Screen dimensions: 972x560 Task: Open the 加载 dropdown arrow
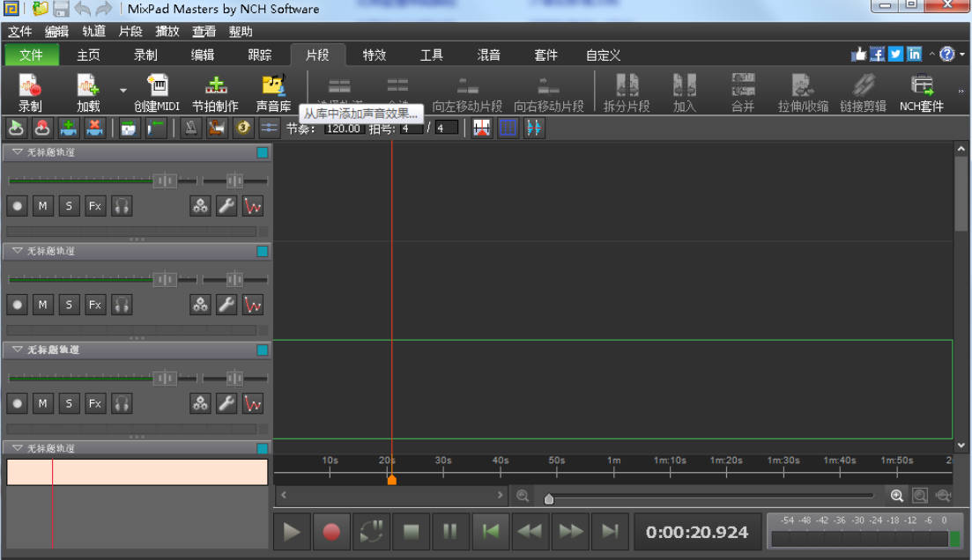tap(122, 91)
